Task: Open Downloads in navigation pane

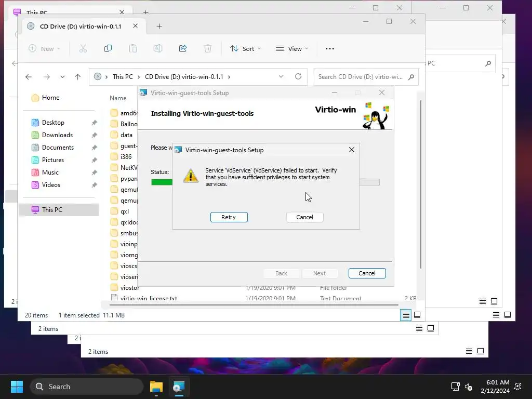Action: (x=57, y=135)
